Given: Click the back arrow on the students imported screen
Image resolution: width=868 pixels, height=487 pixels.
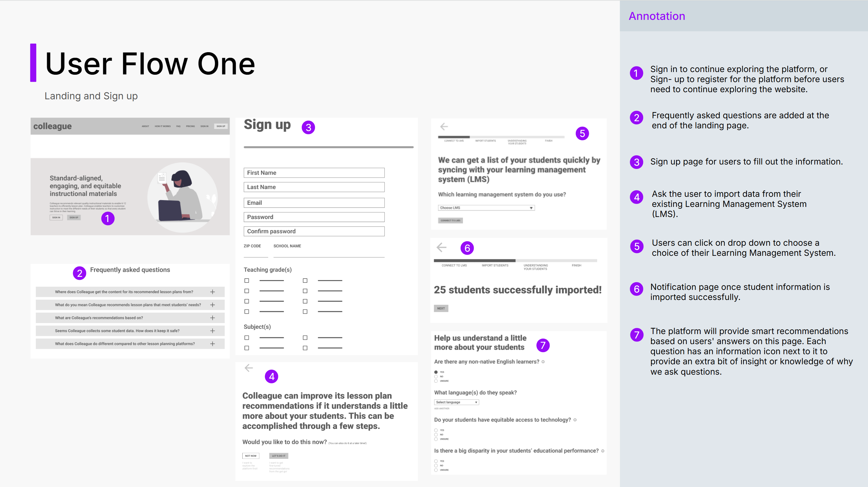Looking at the screenshot, I should coord(441,248).
